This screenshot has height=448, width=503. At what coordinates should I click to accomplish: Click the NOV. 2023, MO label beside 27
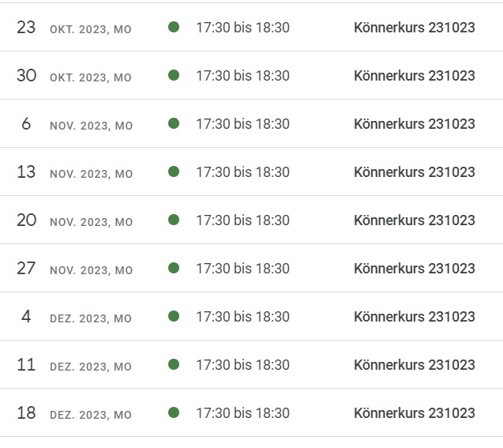pos(91,270)
